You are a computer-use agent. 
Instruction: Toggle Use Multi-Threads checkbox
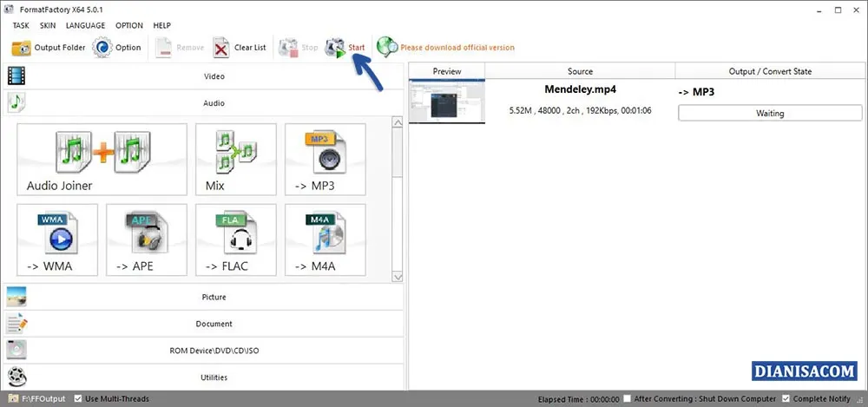[x=78, y=398]
